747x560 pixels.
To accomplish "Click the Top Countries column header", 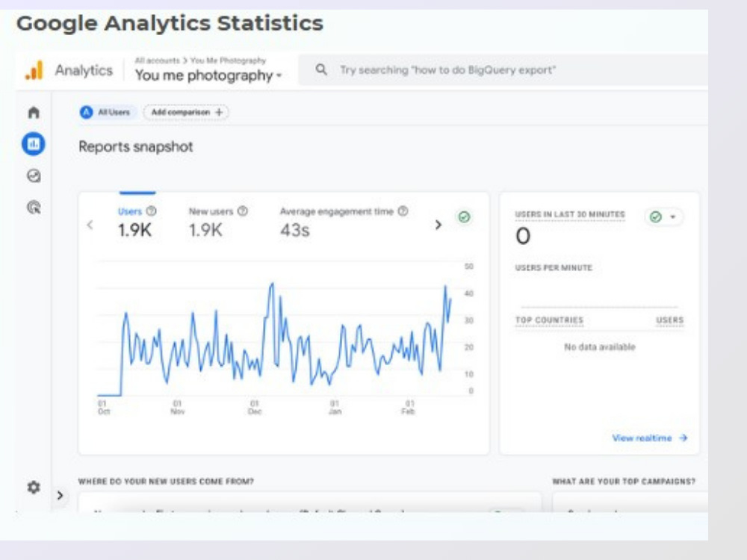I will 549,320.
